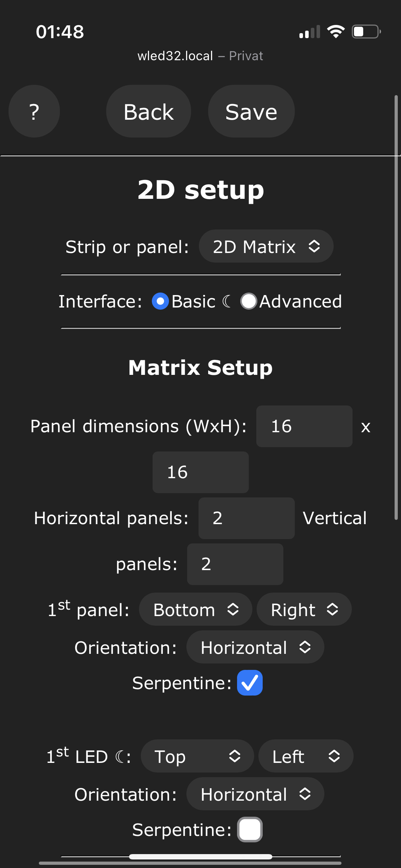Tap the wled32.local address bar
The image size is (401, 868).
(200, 56)
